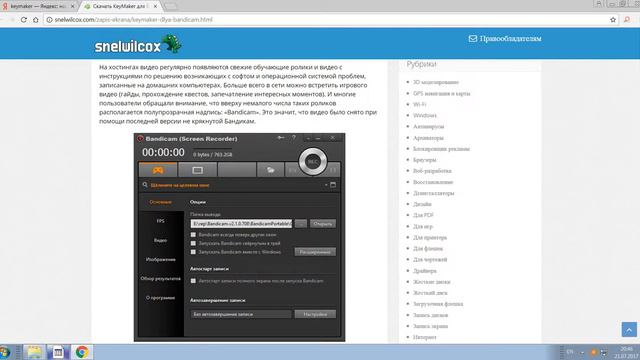Click the Bandicam output folder path field

tap(241, 224)
